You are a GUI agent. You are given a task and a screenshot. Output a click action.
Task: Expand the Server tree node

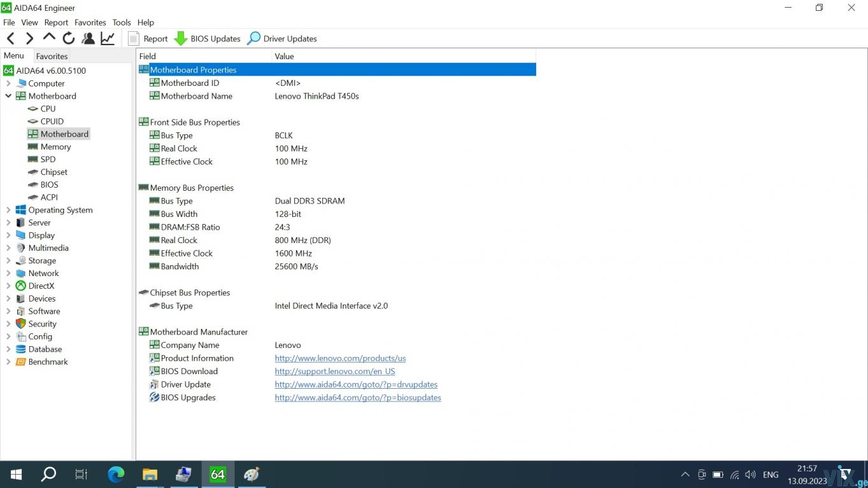pyautogui.click(x=8, y=223)
